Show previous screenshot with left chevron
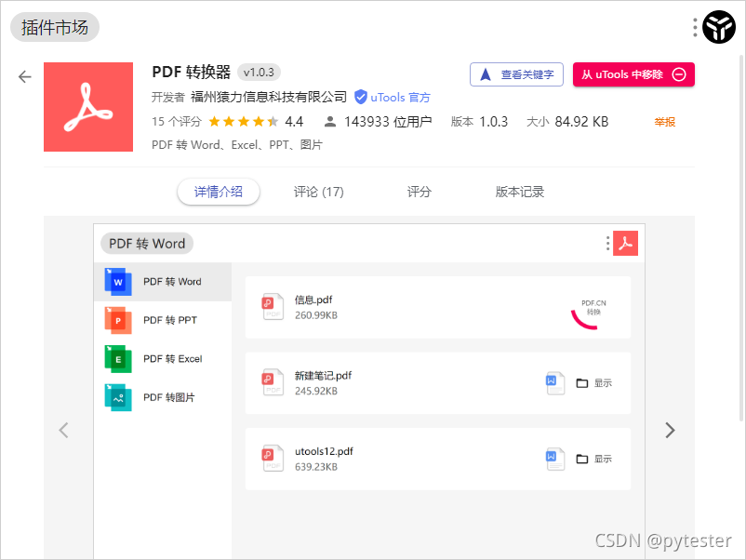Viewport: 746px width, 560px height. coord(64,430)
